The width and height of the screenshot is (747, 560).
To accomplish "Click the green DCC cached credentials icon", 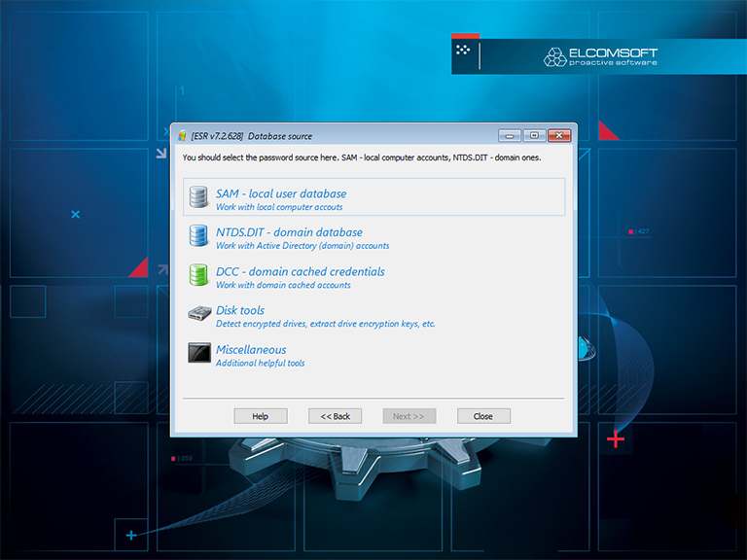I will click(x=199, y=275).
